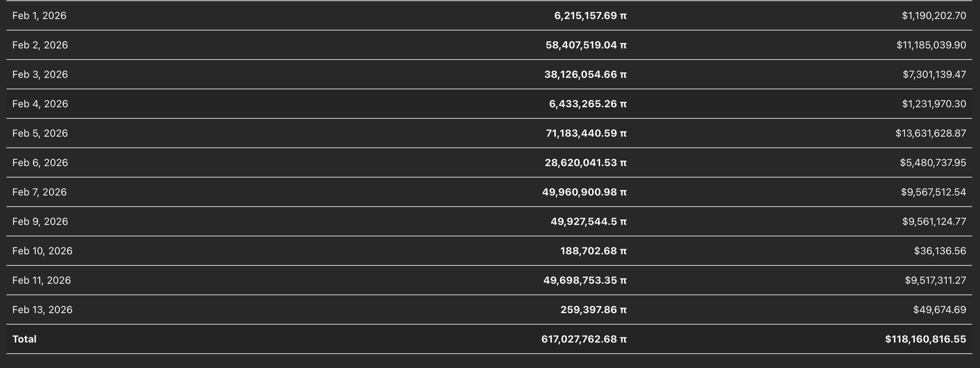Image resolution: width=980 pixels, height=368 pixels.
Task: Select the 6,215,157.69 π amount
Action: (x=590, y=16)
